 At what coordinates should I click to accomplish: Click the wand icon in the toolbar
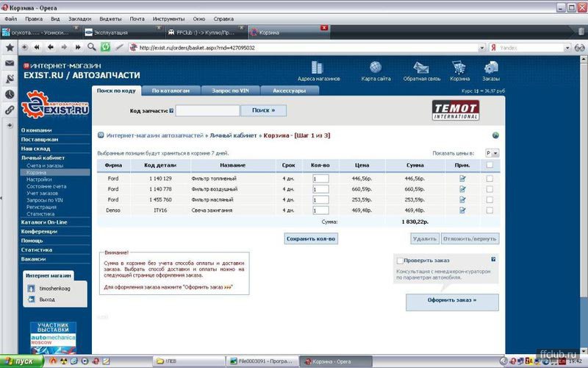coord(119,47)
